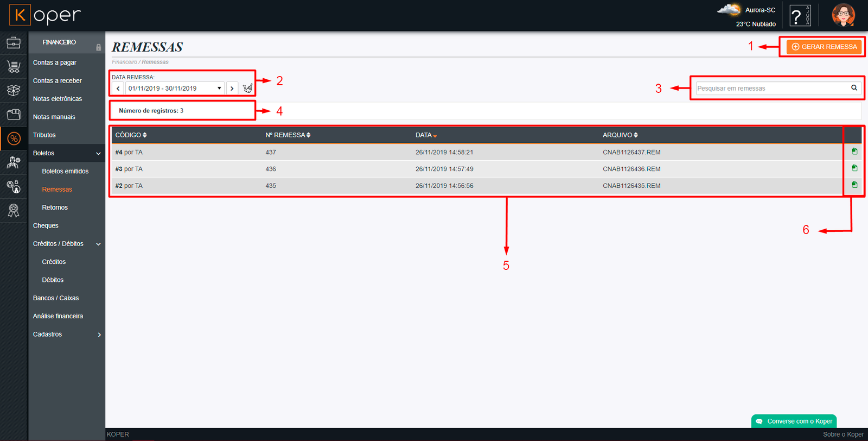Download remessa 435 file icon
868x441 pixels.
[x=854, y=185]
